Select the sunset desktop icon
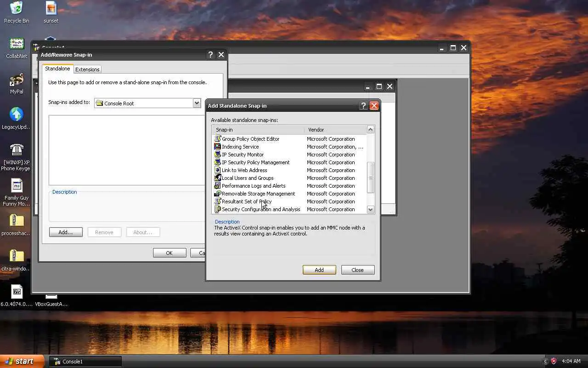The width and height of the screenshot is (588, 368). [51, 8]
